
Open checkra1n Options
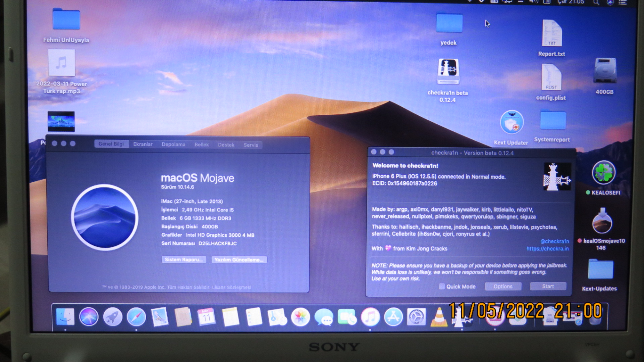(x=503, y=287)
